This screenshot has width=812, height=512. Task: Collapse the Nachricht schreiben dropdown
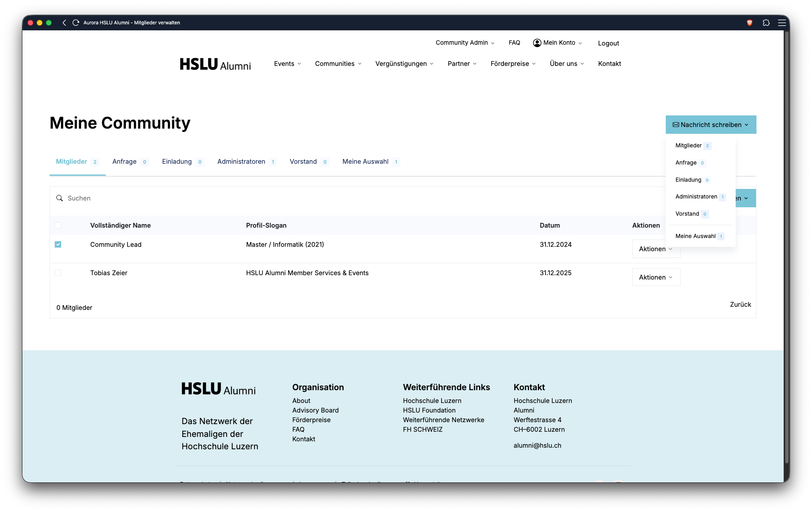(x=710, y=125)
